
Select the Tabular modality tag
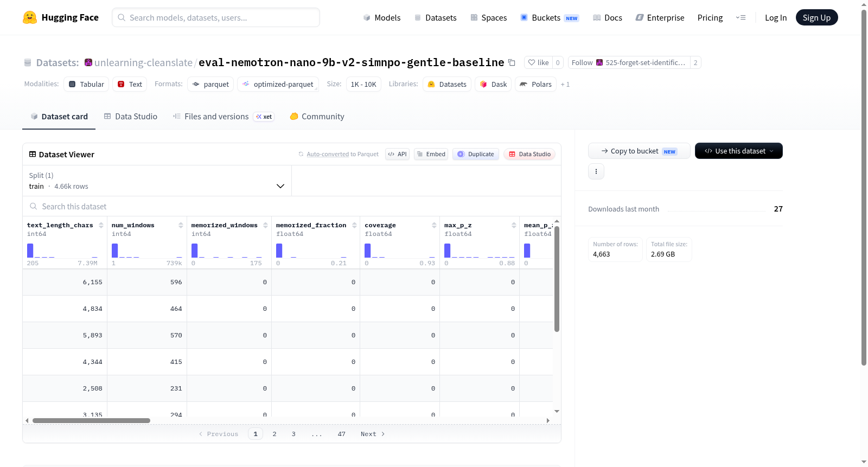(86, 84)
